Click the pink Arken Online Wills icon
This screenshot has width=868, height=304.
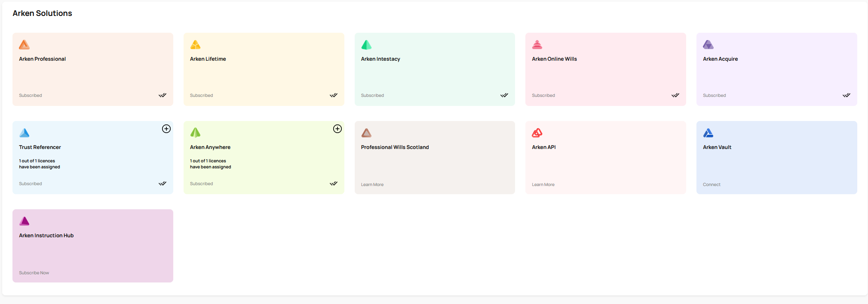[537, 45]
